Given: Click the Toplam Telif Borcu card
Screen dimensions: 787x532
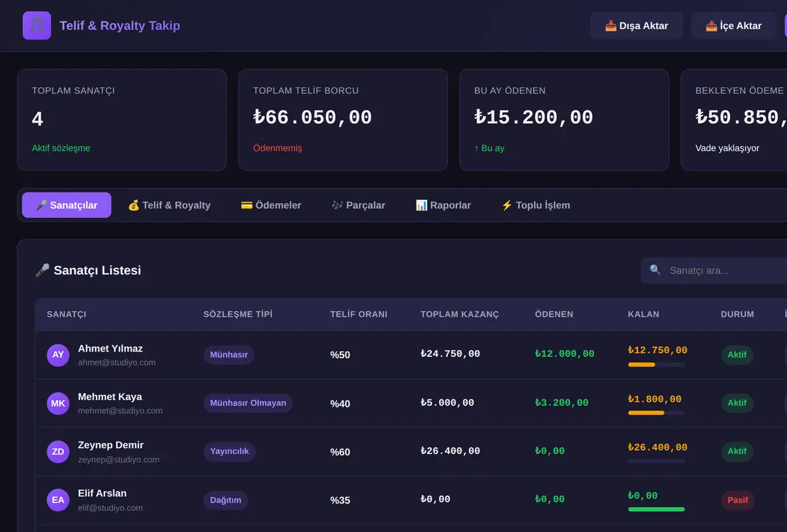Looking at the screenshot, I should pyautogui.click(x=343, y=120).
